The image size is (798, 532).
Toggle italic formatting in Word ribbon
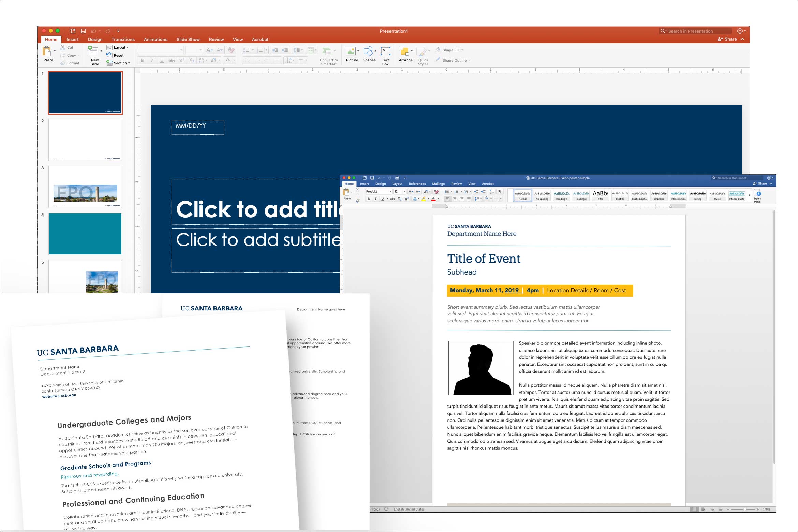pyautogui.click(x=375, y=199)
